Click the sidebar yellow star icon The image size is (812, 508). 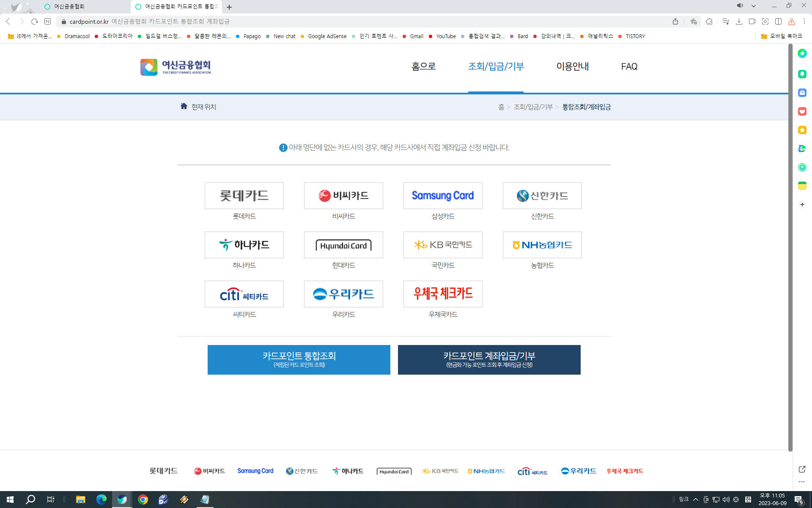click(x=802, y=130)
